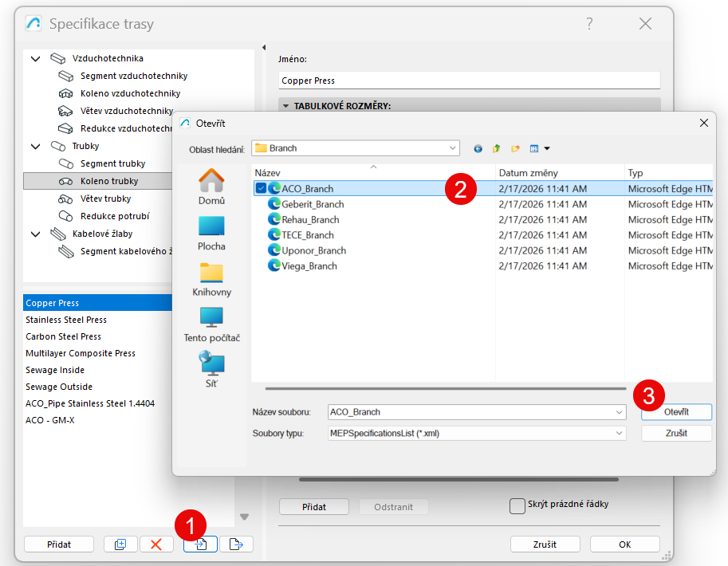The width and height of the screenshot is (728, 566).
Task: Open the Soubory typu dropdown
Action: click(619, 433)
